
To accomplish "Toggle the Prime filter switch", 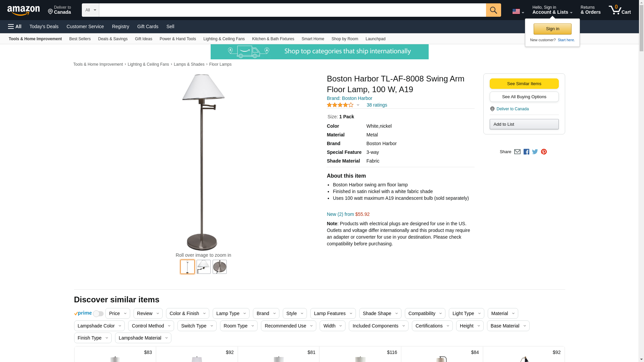I will point(98,314).
